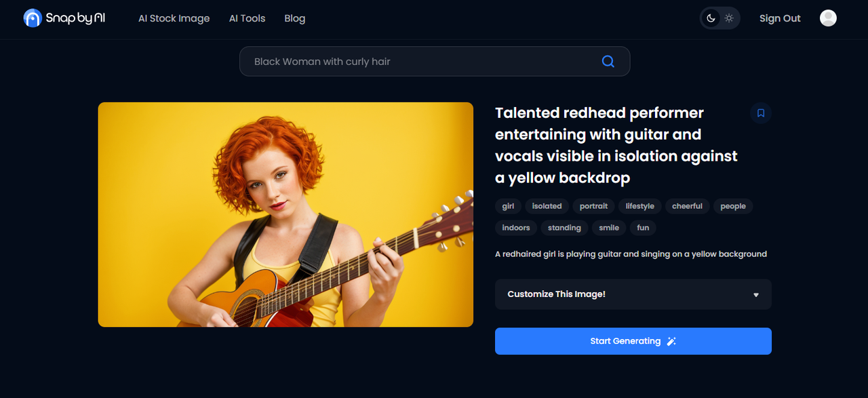Click the "cheerful" tag
Viewport: 868px width, 398px height.
pyautogui.click(x=687, y=206)
